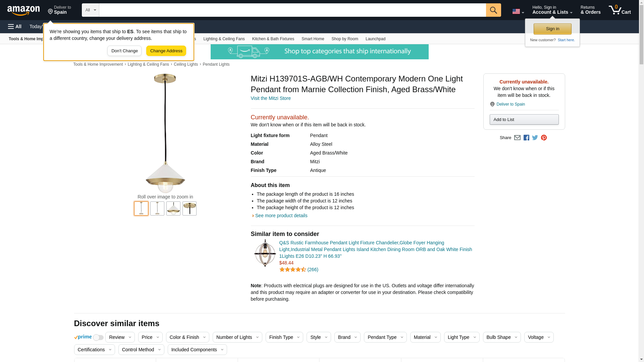The width and height of the screenshot is (644, 362).
Task: Click the Change Address button
Action: pyautogui.click(x=166, y=51)
